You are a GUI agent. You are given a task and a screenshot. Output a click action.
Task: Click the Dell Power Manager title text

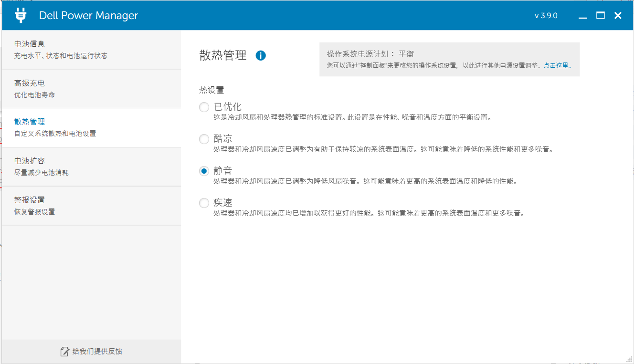coord(88,15)
